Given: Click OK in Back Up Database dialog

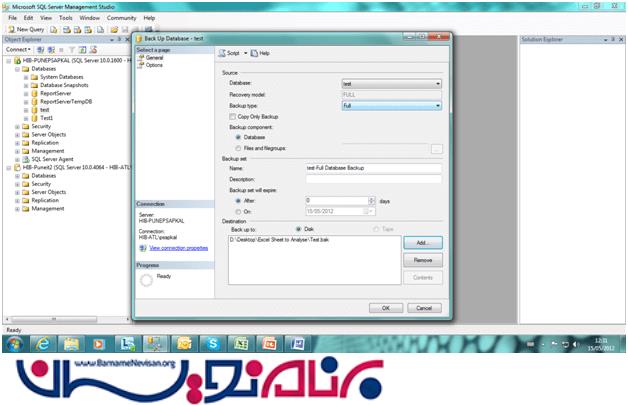Looking at the screenshot, I should (x=386, y=308).
